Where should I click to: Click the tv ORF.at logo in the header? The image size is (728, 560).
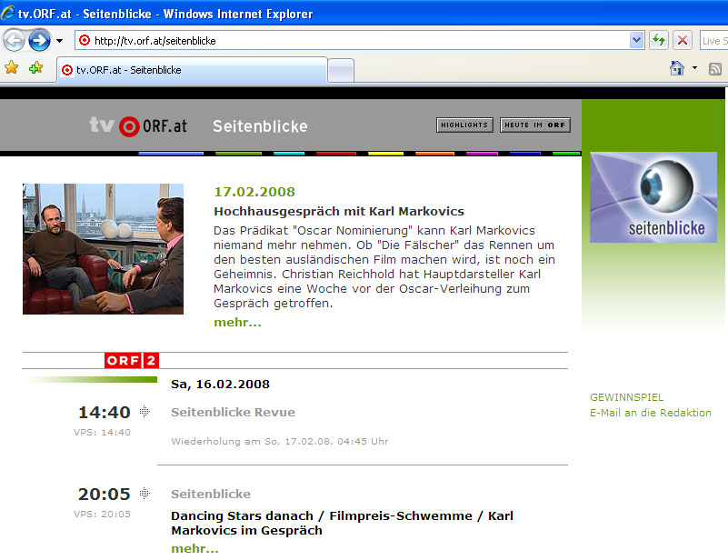pyautogui.click(x=138, y=126)
